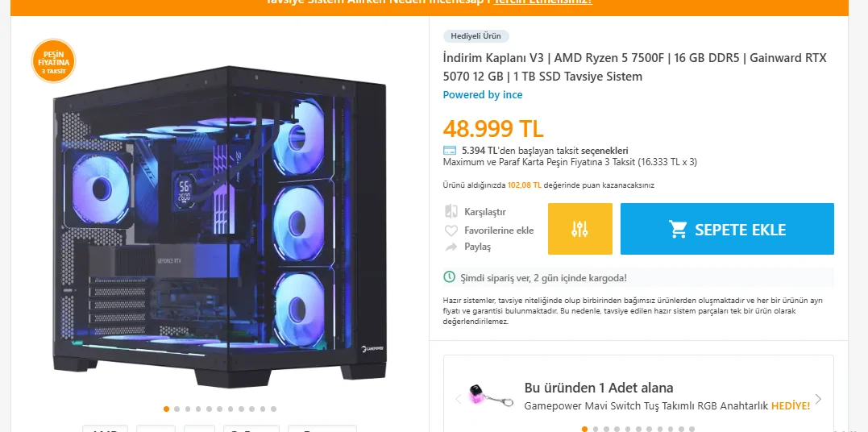Click Favorilerine ekle text link
The width and height of the screenshot is (868, 432).
coord(499,231)
